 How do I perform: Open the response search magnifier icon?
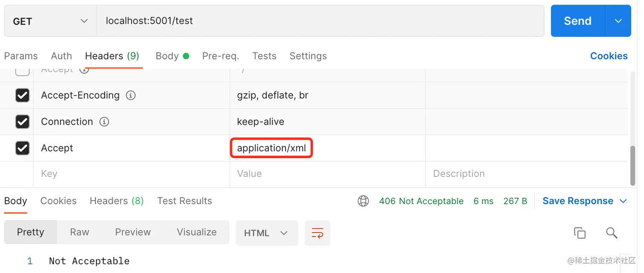click(612, 233)
